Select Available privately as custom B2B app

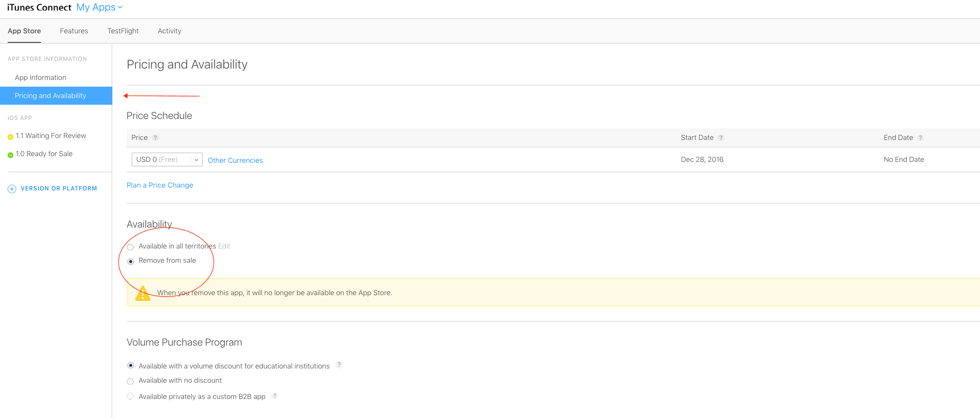click(130, 396)
